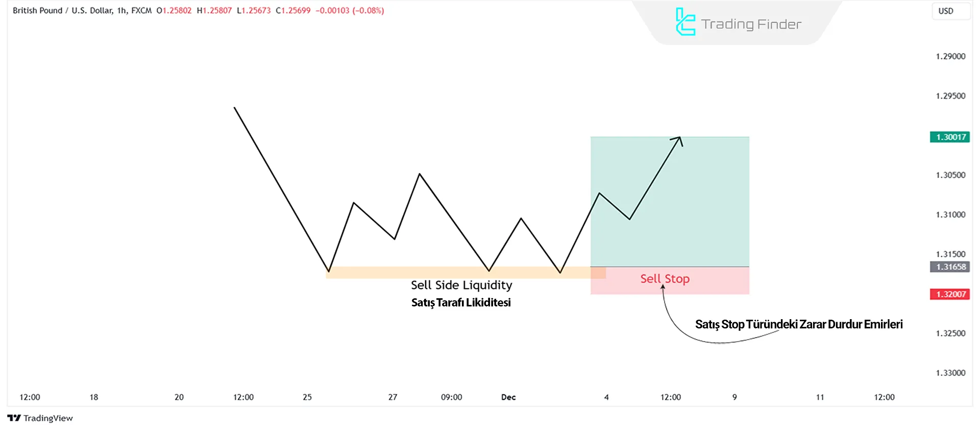The height and width of the screenshot is (429, 980).
Task: Select the red 1.32007 stop price label
Action: (949, 294)
